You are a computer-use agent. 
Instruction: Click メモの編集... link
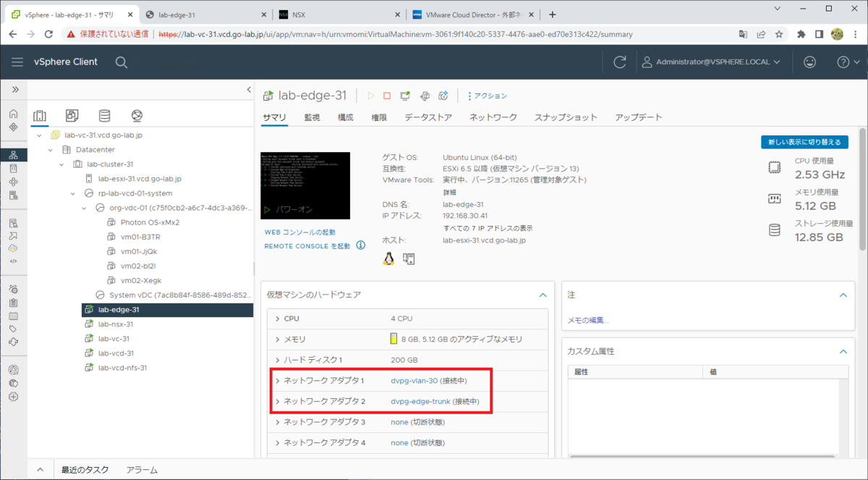pos(588,320)
